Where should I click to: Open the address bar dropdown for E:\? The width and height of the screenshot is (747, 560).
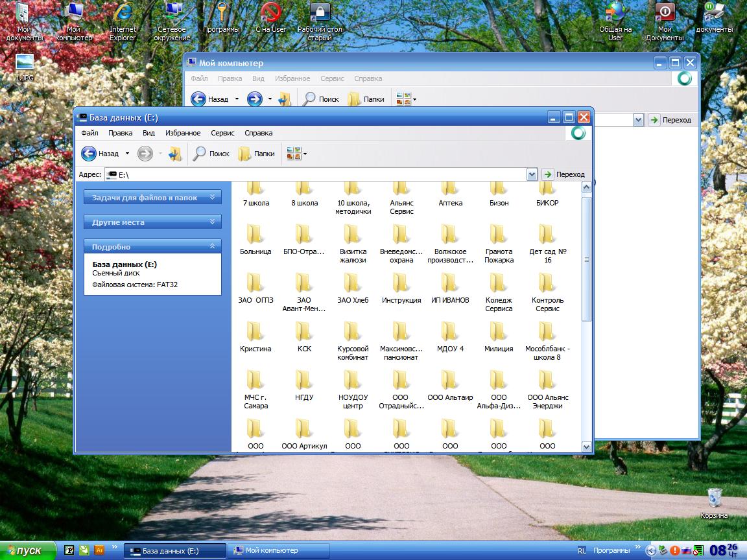tap(532, 174)
